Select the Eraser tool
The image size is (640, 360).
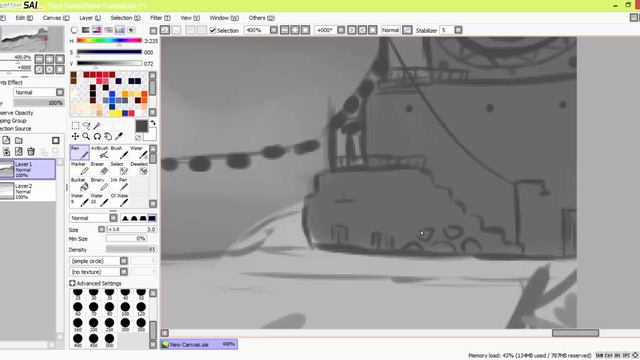(x=100, y=168)
